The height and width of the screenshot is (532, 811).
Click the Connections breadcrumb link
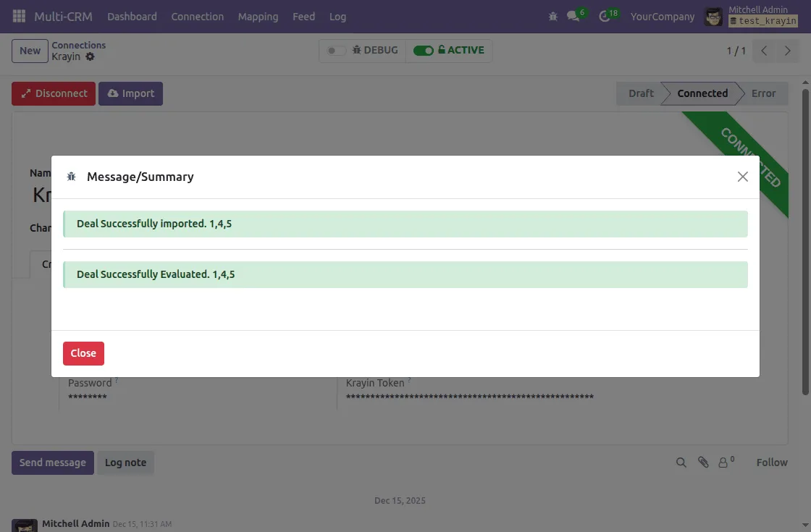click(x=79, y=45)
